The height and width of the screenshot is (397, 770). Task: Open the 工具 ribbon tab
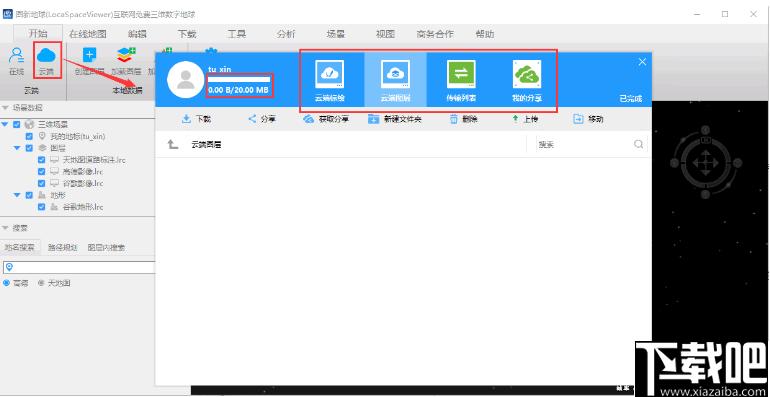(236, 34)
